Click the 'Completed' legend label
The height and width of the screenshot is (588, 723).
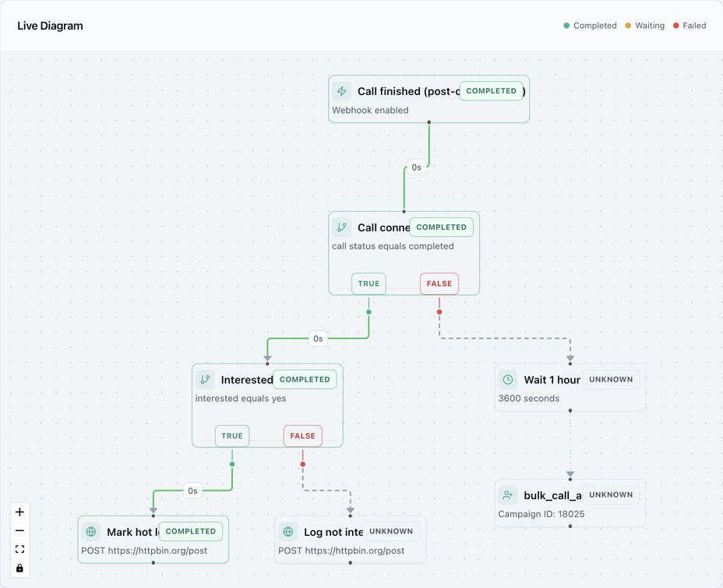(x=594, y=26)
